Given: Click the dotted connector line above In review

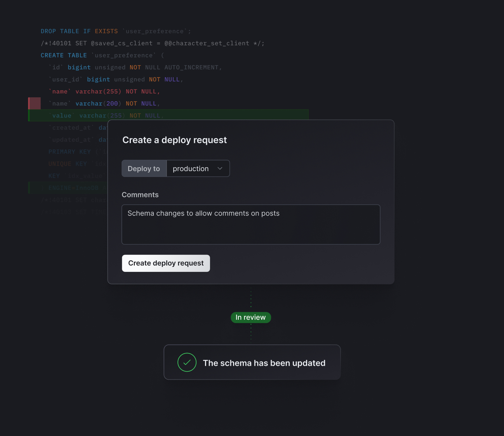Looking at the screenshot, I should [251, 299].
